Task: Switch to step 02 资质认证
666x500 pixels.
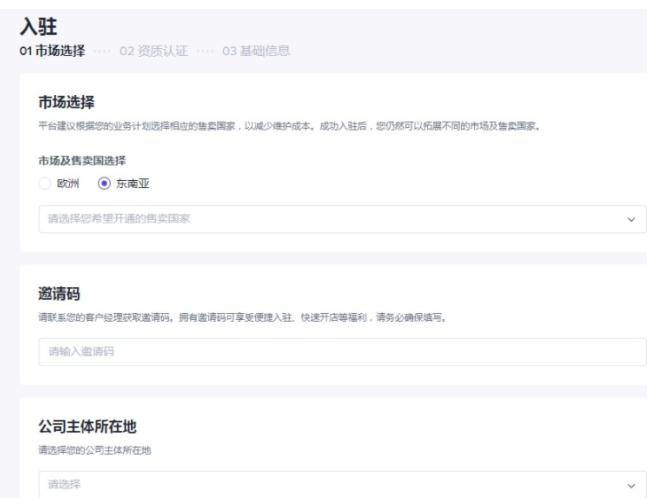Action: 150,52
